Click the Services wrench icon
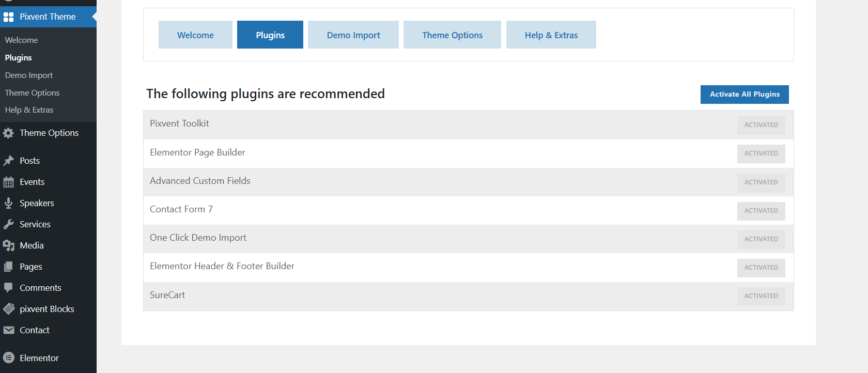868x373 pixels. 9,224
